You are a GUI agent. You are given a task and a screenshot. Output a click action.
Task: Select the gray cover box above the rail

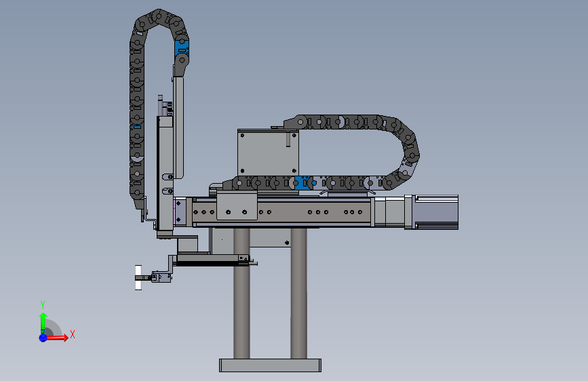(x=268, y=153)
